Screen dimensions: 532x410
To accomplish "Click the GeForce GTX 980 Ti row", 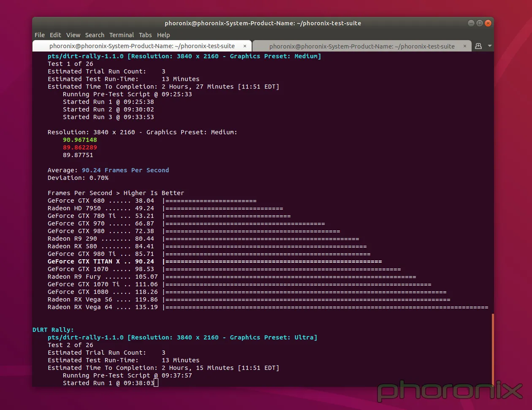I will (x=209, y=254).
